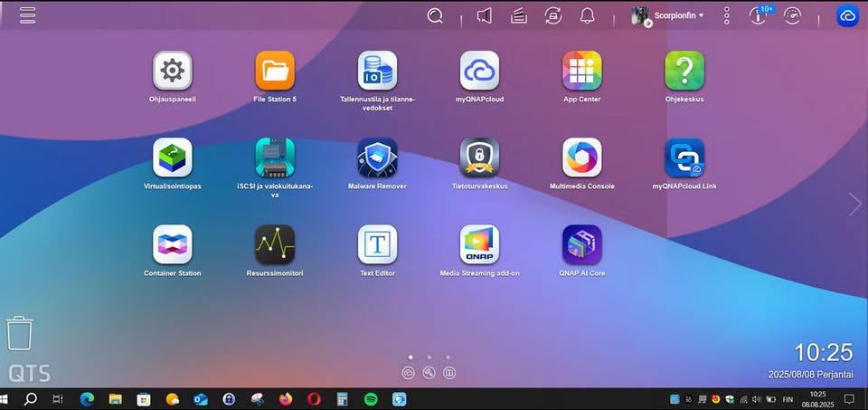The image size is (868, 410).
Task: Open Windows Action Center notifications
Action: click(x=849, y=399)
